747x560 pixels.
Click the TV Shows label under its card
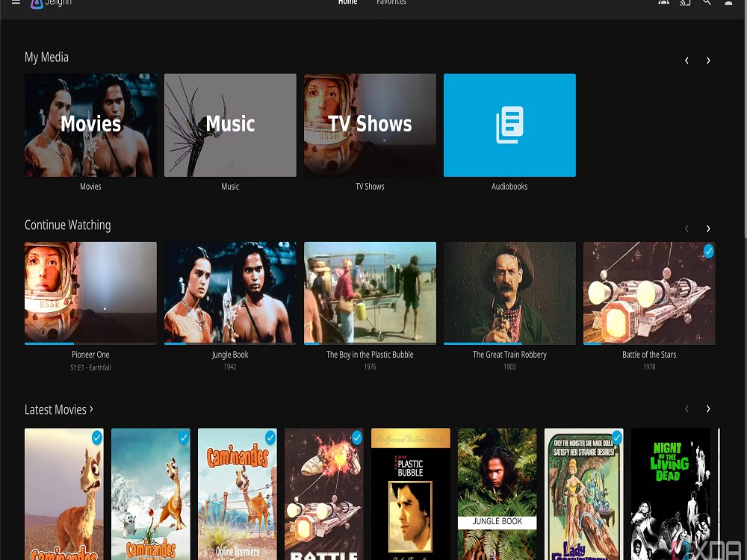370,186
